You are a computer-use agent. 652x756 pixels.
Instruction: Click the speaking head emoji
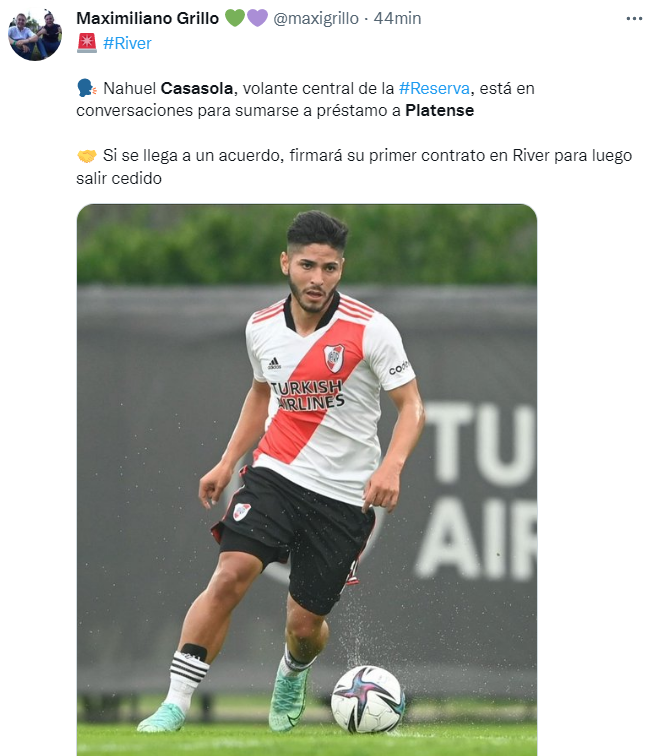coord(87,88)
